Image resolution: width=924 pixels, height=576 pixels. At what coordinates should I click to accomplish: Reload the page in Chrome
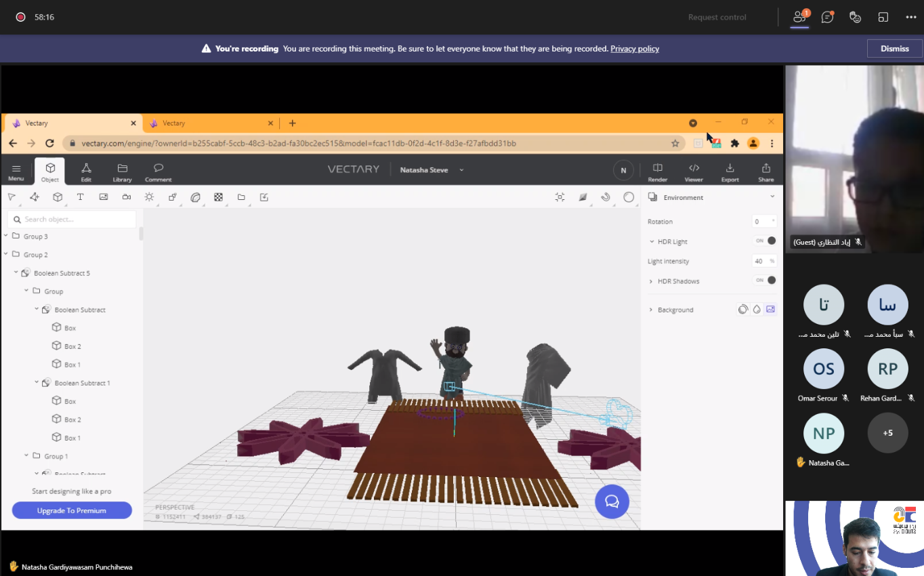[x=49, y=144]
